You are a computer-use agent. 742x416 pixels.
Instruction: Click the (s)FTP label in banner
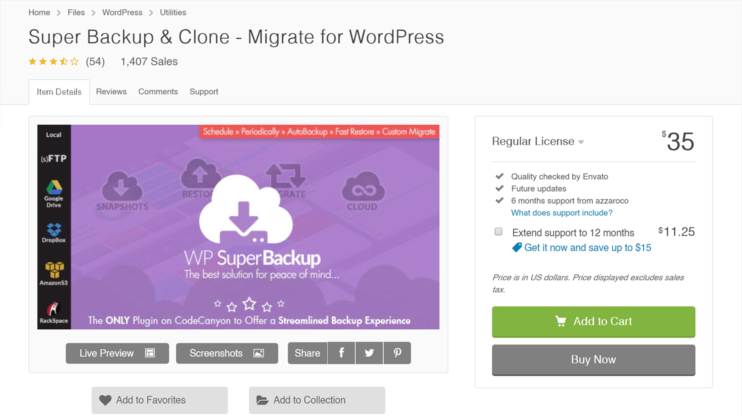[x=53, y=159]
